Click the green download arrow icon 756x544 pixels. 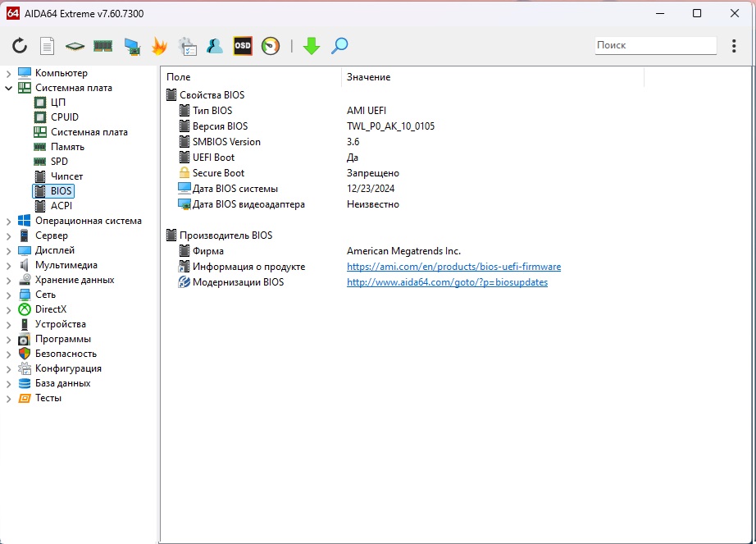312,46
